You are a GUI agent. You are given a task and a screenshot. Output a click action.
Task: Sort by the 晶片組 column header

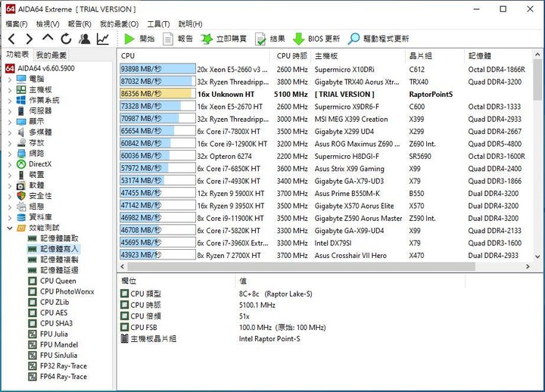[x=435, y=55]
